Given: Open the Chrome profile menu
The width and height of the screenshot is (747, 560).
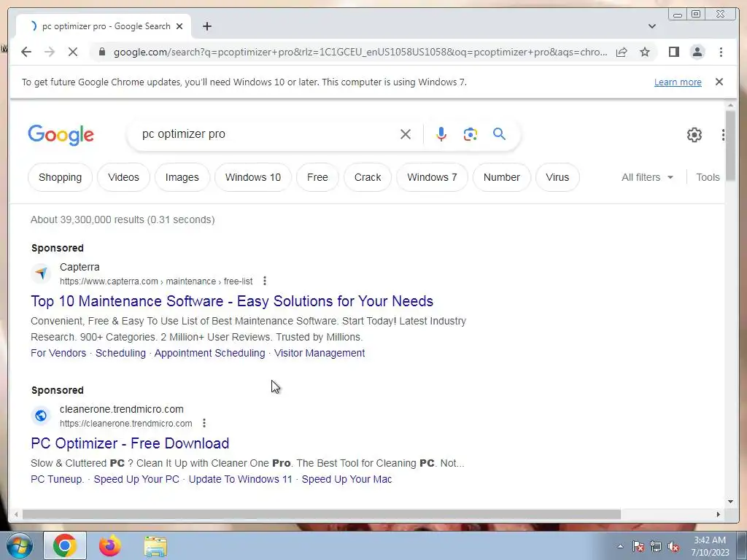Looking at the screenshot, I should click(697, 52).
